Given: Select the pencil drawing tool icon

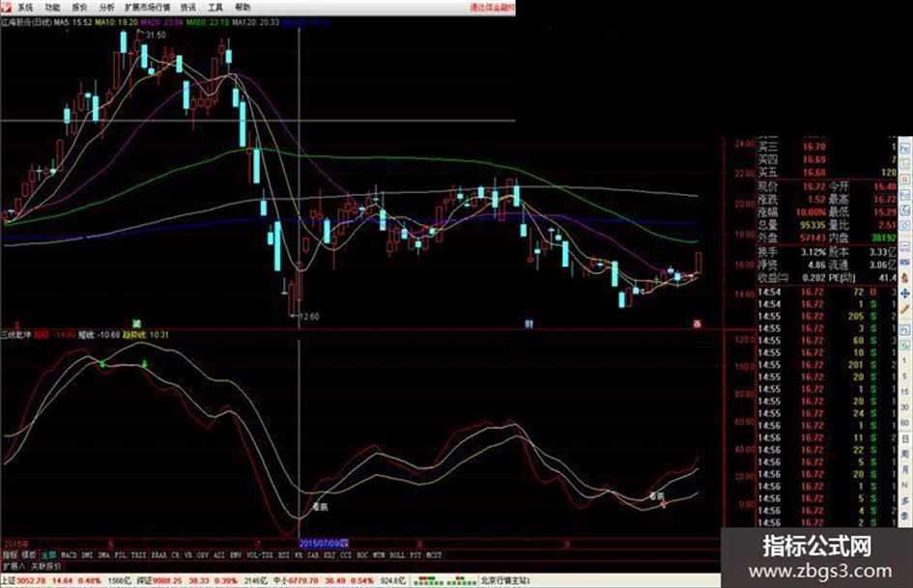Looking at the screenshot, I should coord(905,309).
